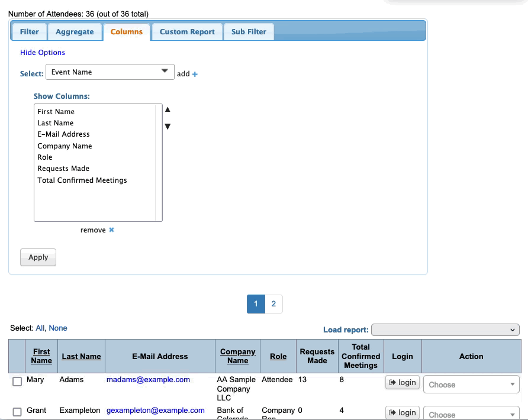
Task: Select Total Confirmed Meetings in Show Columns list
Action: tap(82, 180)
